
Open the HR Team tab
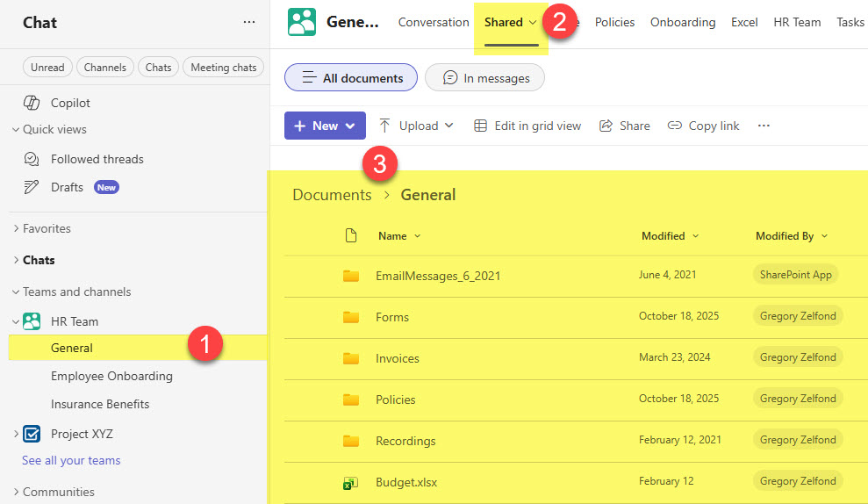797,22
